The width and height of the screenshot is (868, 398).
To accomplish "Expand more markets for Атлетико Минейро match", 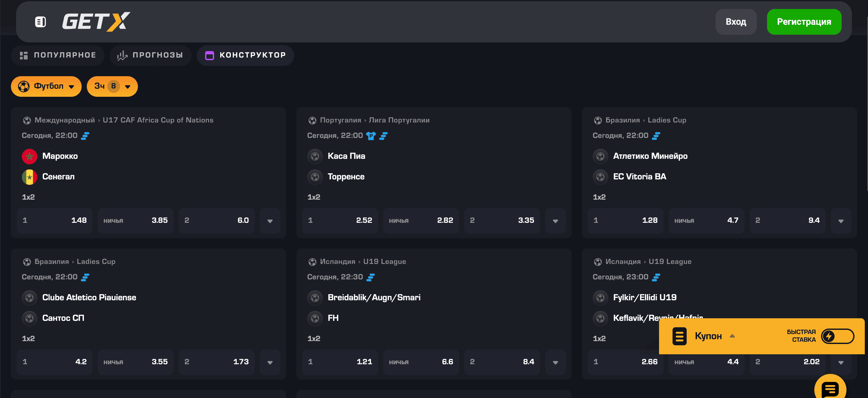I will point(841,221).
